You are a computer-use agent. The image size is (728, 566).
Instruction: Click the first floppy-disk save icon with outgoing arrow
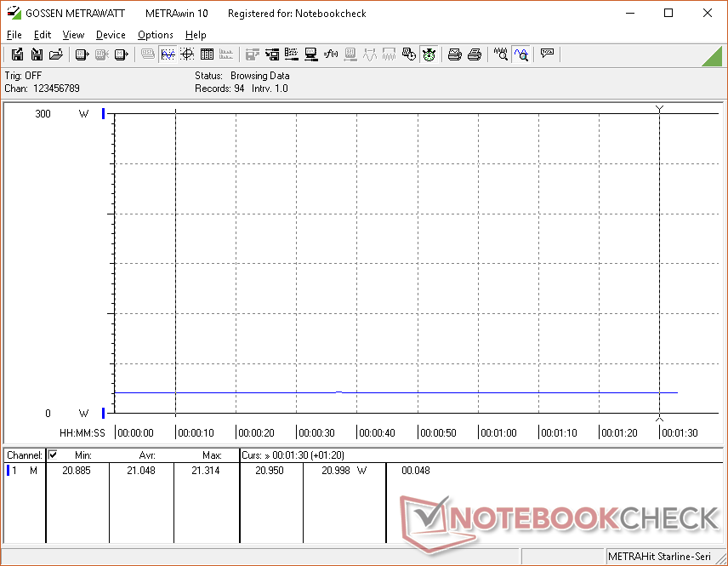(17, 54)
